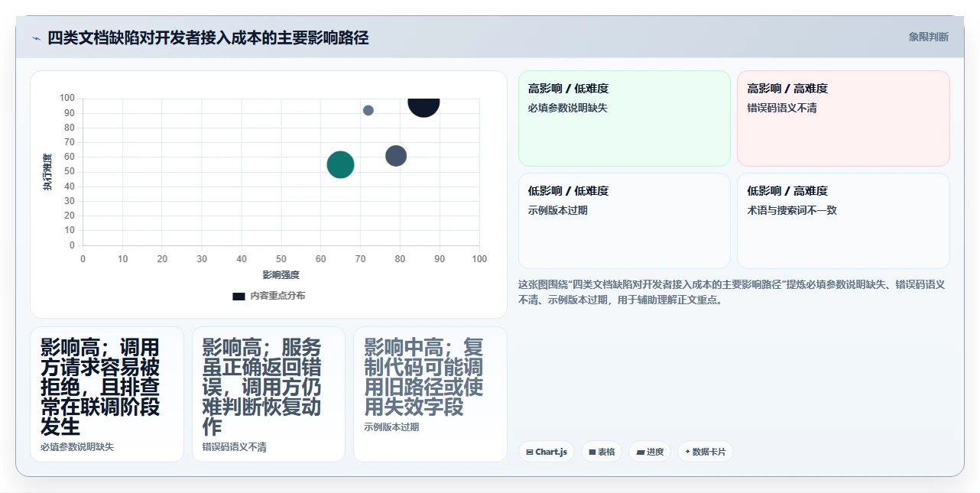Image resolution: width=980 pixels, height=493 pixels.
Task: Click the description paragraph starting 这张图围绕
Action: [732, 292]
